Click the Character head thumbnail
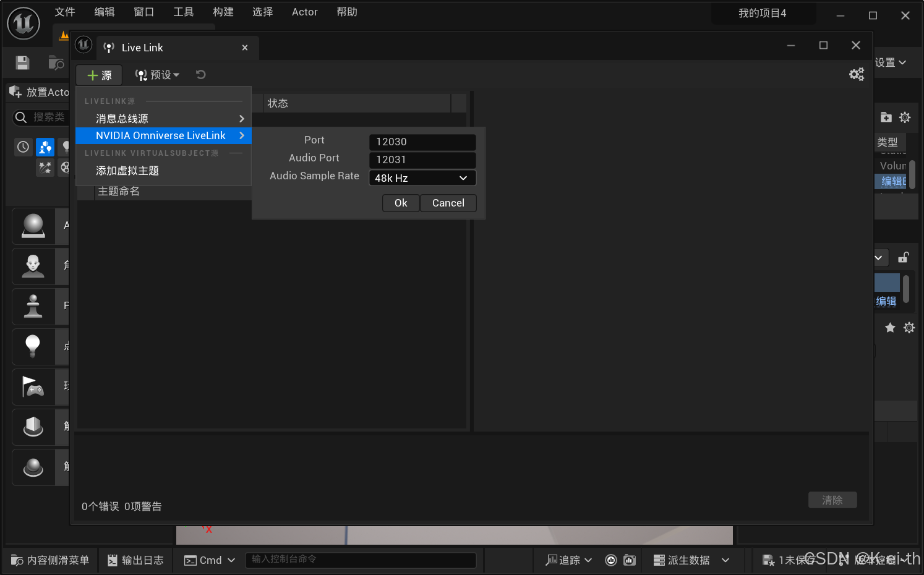924x575 pixels. [x=33, y=266]
